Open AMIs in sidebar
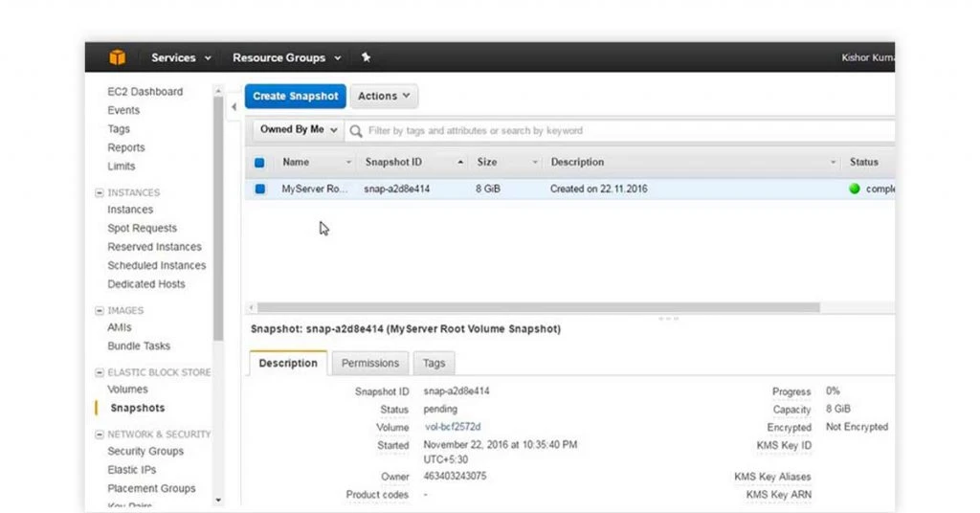The height and width of the screenshot is (513, 980). coord(120,327)
